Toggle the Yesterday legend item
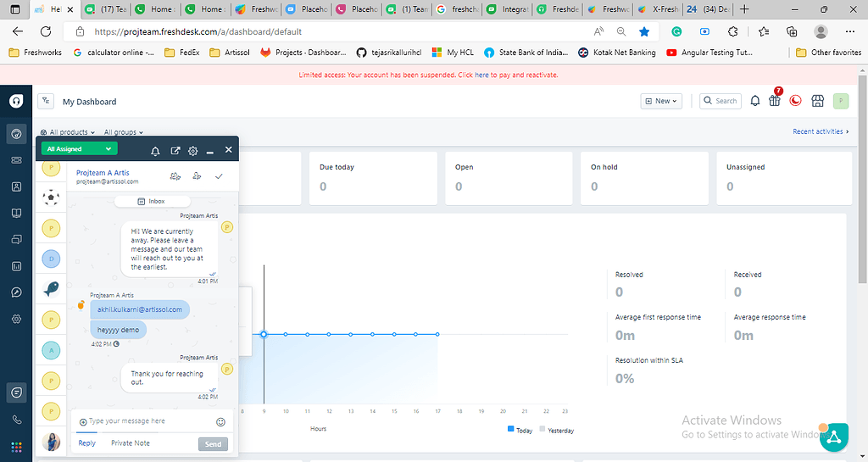The width and height of the screenshot is (868, 462). point(556,430)
